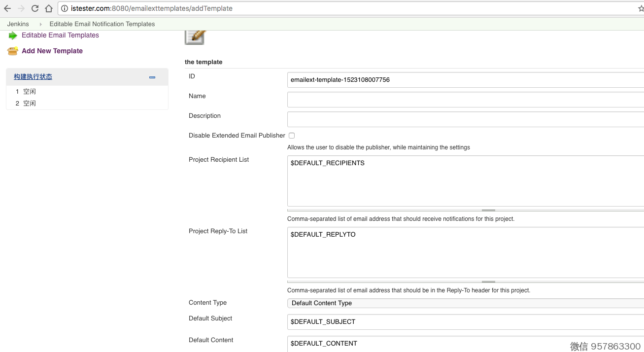Click into the Name input field
The width and height of the screenshot is (644, 352).
click(x=465, y=100)
